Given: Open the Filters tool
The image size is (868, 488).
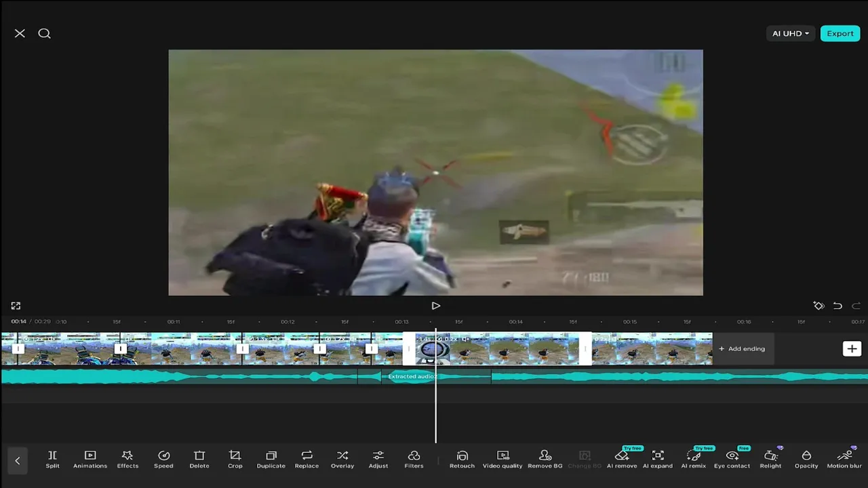Looking at the screenshot, I should pyautogui.click(x=414, y=459).
